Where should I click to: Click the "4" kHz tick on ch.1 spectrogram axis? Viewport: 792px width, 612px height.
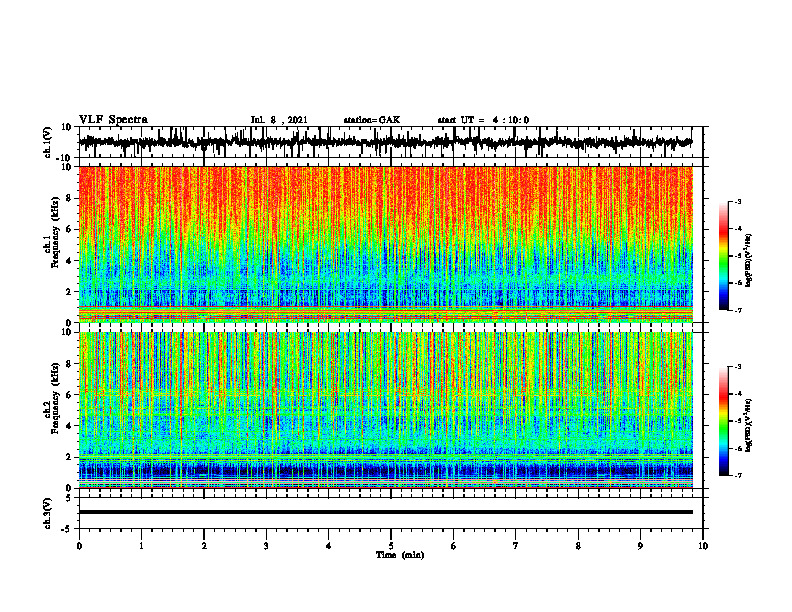(x=70, y=261)
